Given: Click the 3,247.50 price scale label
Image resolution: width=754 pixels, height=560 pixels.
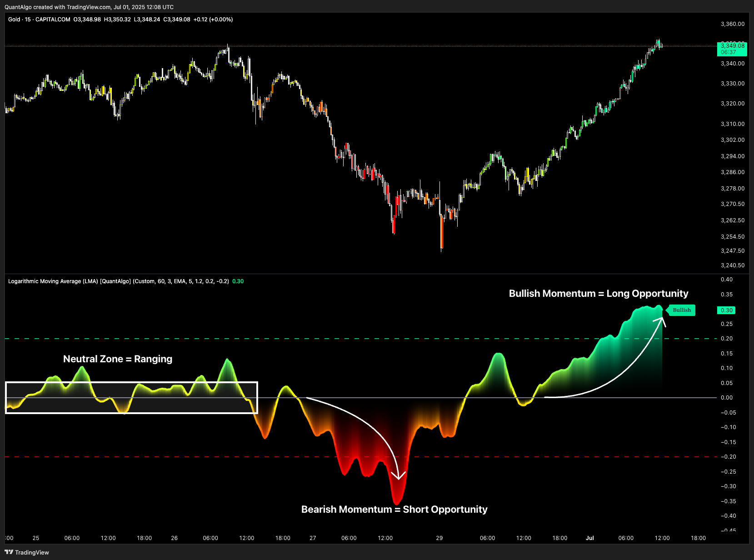Looking at the screenshot, I should [733, 251].
